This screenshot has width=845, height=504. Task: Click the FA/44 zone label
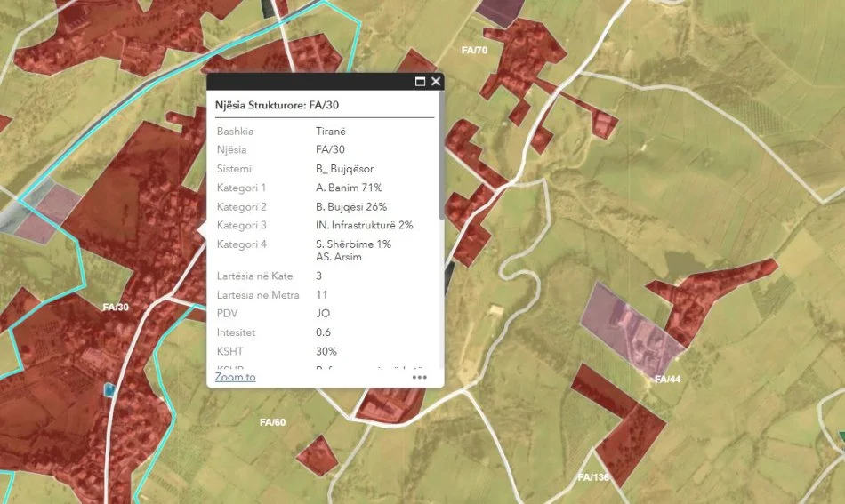coord(667,380)
